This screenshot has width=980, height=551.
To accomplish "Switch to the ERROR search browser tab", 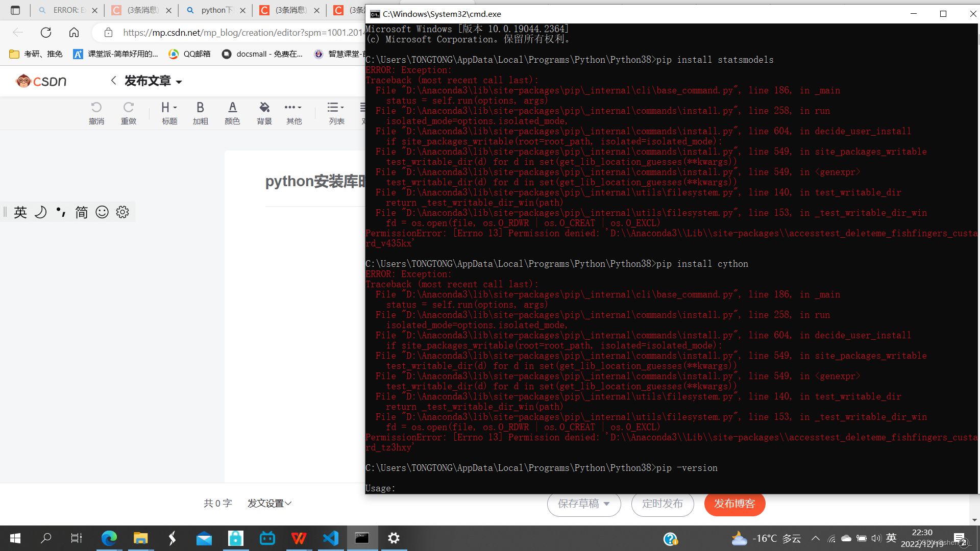I will click(x=66, y=10).
